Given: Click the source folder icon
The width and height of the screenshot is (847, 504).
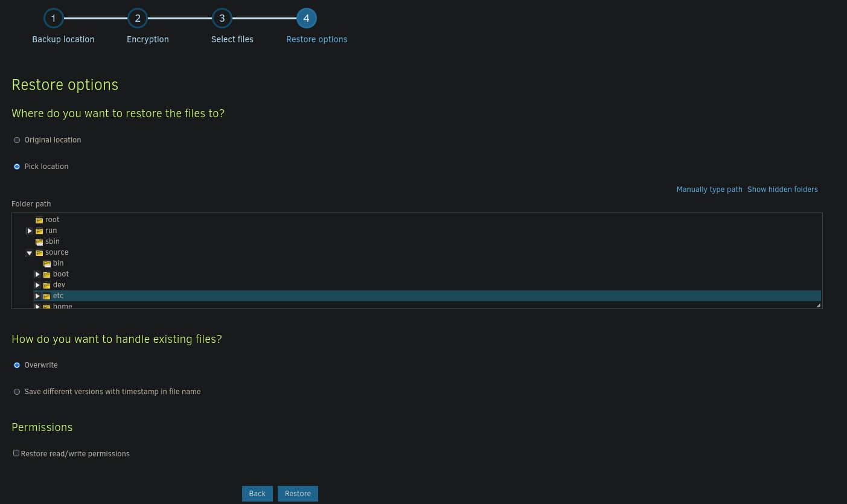Looking at the screenshot, I should click(x=39, y=253).
